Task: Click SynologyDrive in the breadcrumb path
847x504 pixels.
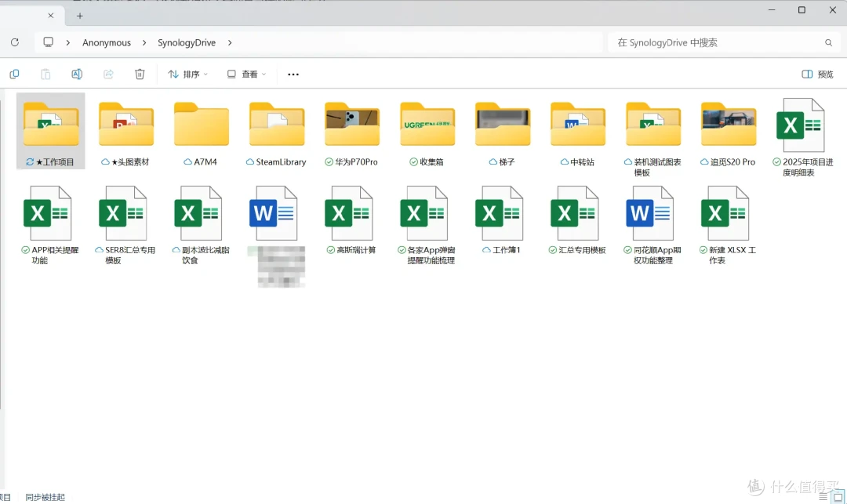Action: click(x=187, y=42)
